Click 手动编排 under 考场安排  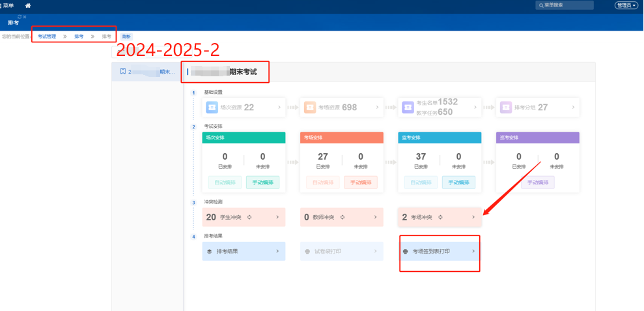point(360,183)
